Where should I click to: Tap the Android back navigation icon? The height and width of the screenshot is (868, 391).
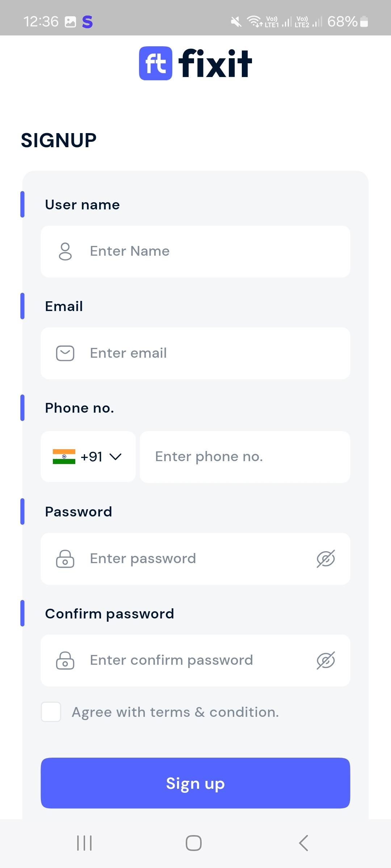click(x=303, y=843)
